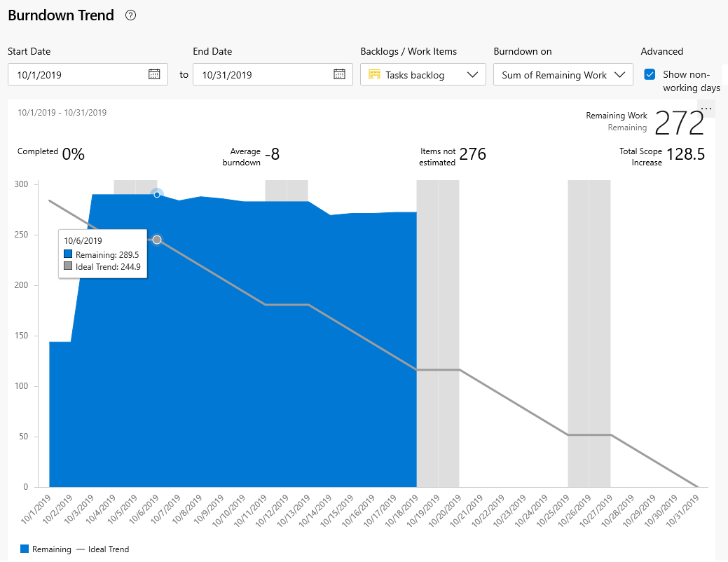
Task: Click the End Date input field
Action: point(273,74)
